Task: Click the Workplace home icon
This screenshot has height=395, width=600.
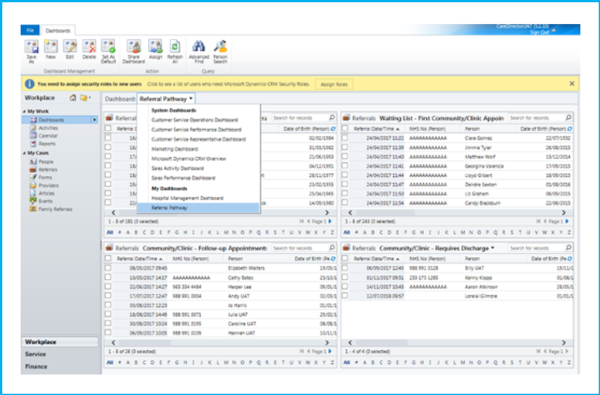Action: tap(73, 98)
